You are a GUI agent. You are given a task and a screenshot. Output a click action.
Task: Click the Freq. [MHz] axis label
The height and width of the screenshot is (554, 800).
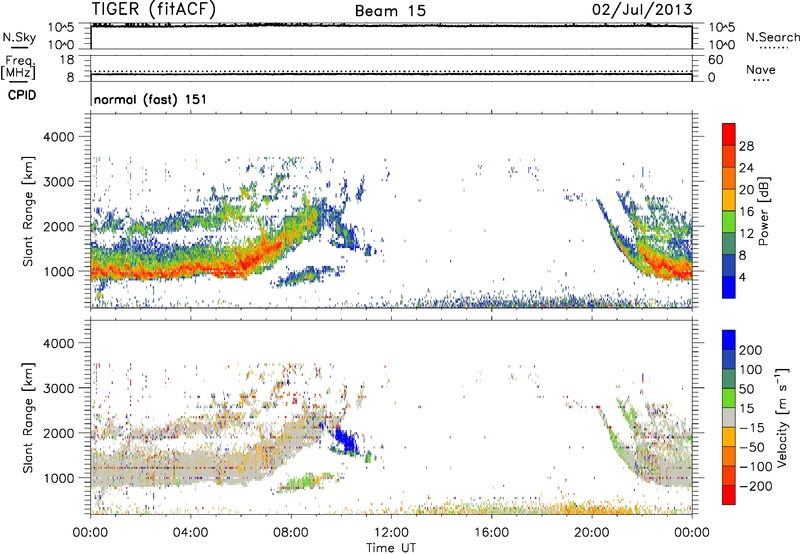19,67
